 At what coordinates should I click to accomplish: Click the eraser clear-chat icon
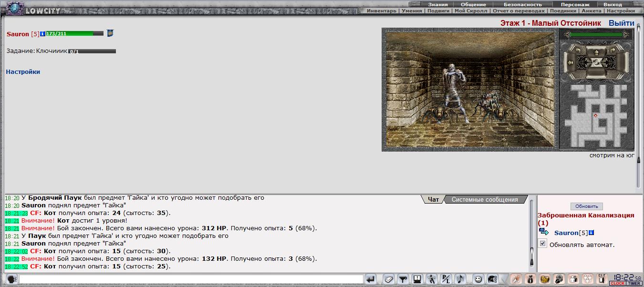(x=389, y=279)
